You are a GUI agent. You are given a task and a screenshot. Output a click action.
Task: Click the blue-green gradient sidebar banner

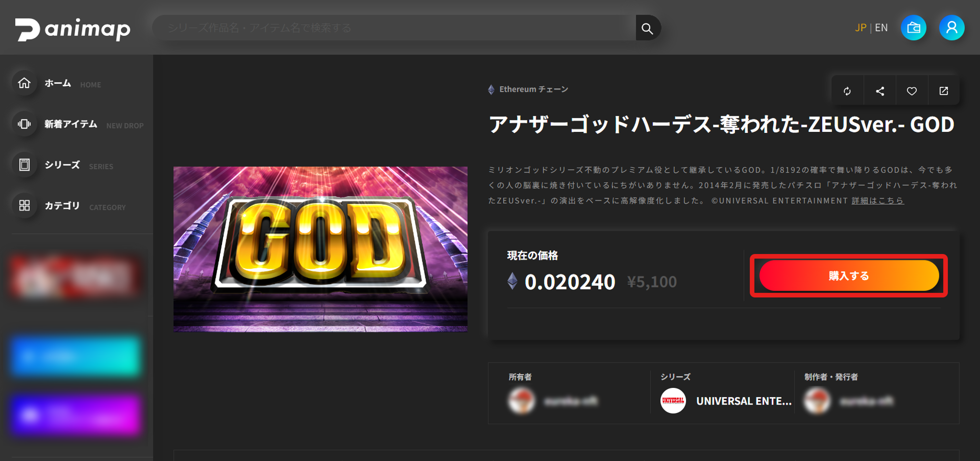(x=76, y=357)
